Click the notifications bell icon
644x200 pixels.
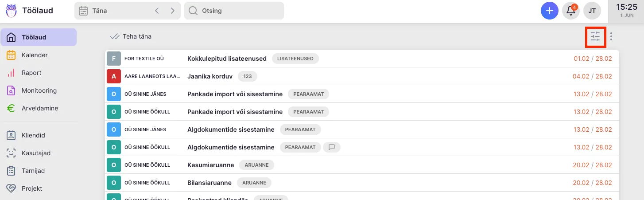pos(570,11)
